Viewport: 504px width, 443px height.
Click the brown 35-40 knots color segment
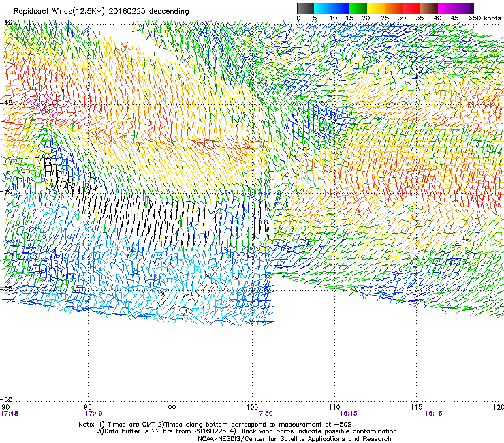429,8
